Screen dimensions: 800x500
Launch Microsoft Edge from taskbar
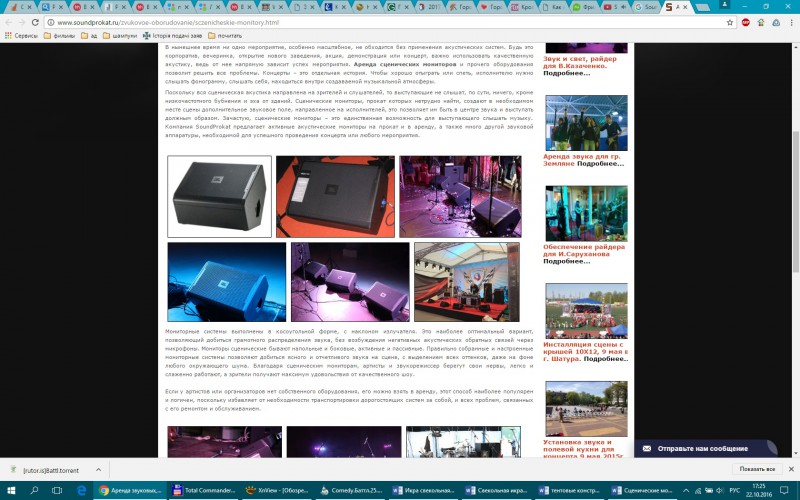[x=81, y=490]
